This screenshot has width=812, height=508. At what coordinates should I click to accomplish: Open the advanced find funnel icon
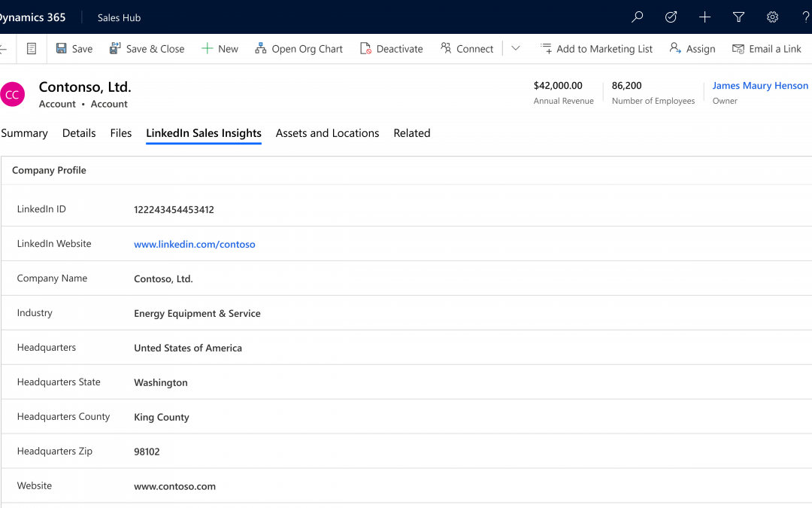[738, 17]
